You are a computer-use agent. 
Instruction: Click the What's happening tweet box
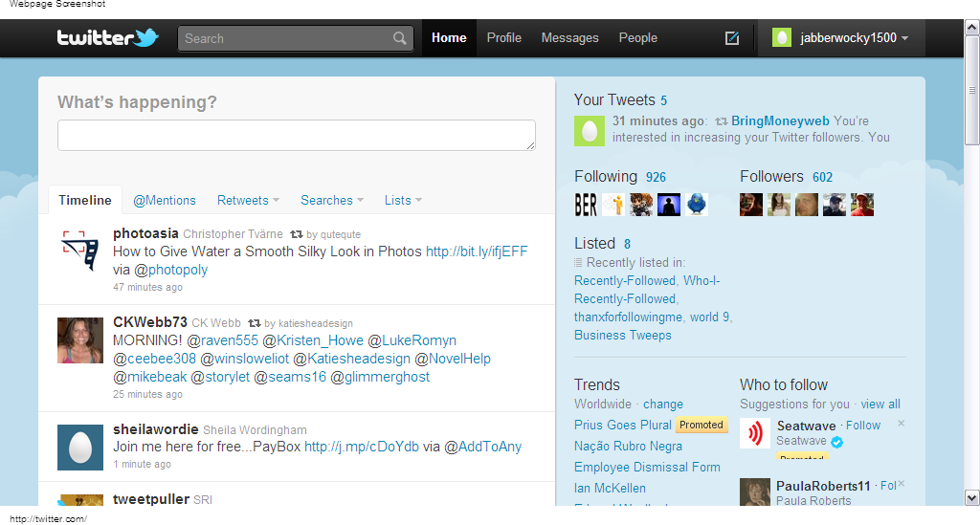(x=297, y=136)
